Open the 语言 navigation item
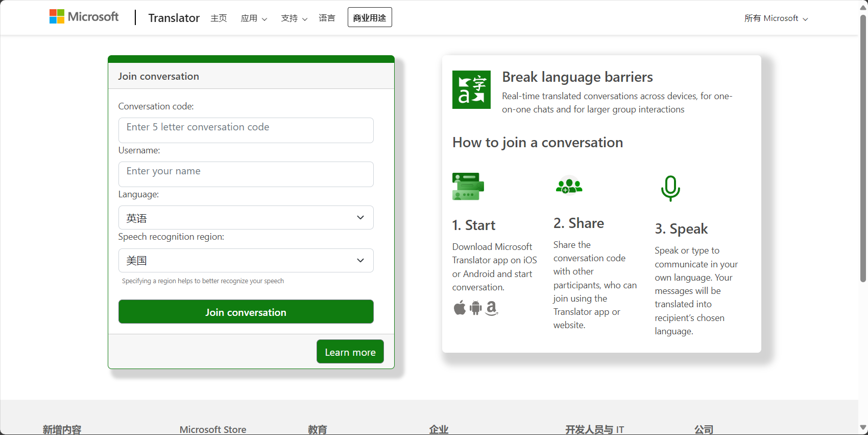The width and height of the screenshot is (868, 435). (x=327, y=18)
